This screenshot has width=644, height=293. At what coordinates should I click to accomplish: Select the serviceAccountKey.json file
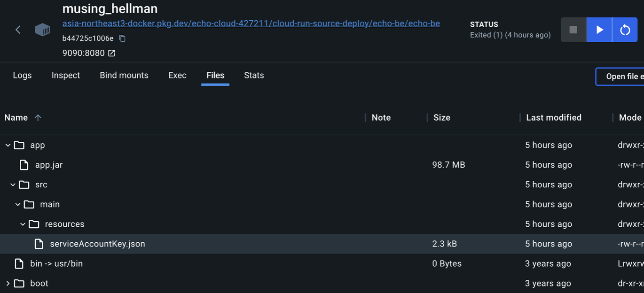97,244
